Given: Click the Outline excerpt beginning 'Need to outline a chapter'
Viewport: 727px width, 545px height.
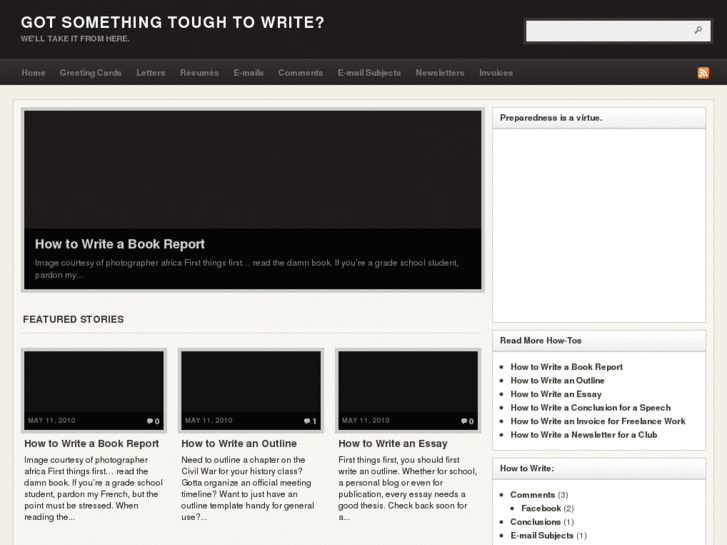Looking at the screenshot, I should (248, 488).
